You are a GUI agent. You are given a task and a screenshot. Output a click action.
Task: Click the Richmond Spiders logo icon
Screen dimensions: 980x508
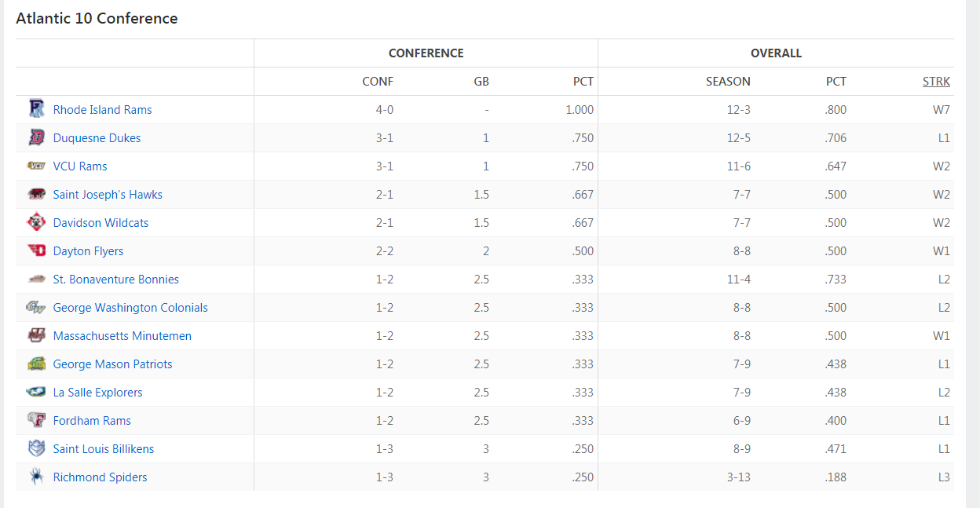tap(36, 477)
